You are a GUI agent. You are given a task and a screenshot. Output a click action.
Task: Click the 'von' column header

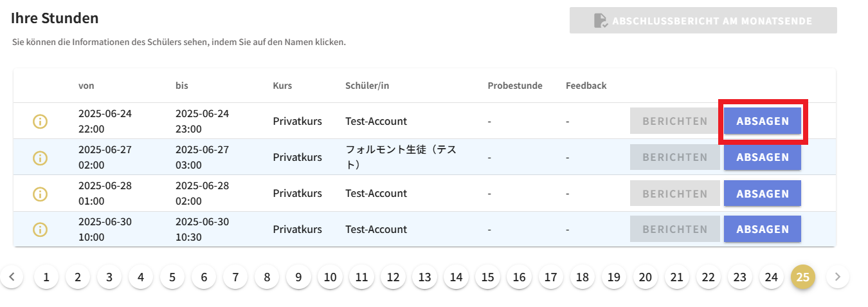pos(87,86)
